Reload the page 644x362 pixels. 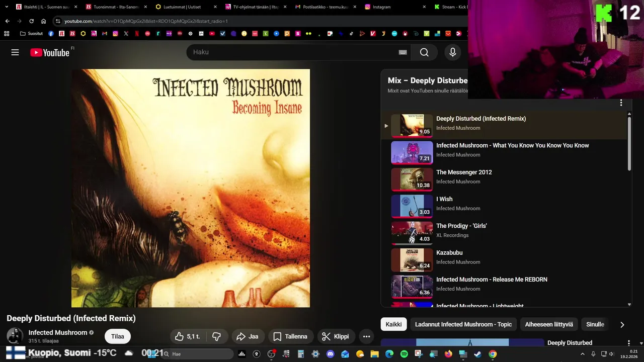[x=31, y=21]
